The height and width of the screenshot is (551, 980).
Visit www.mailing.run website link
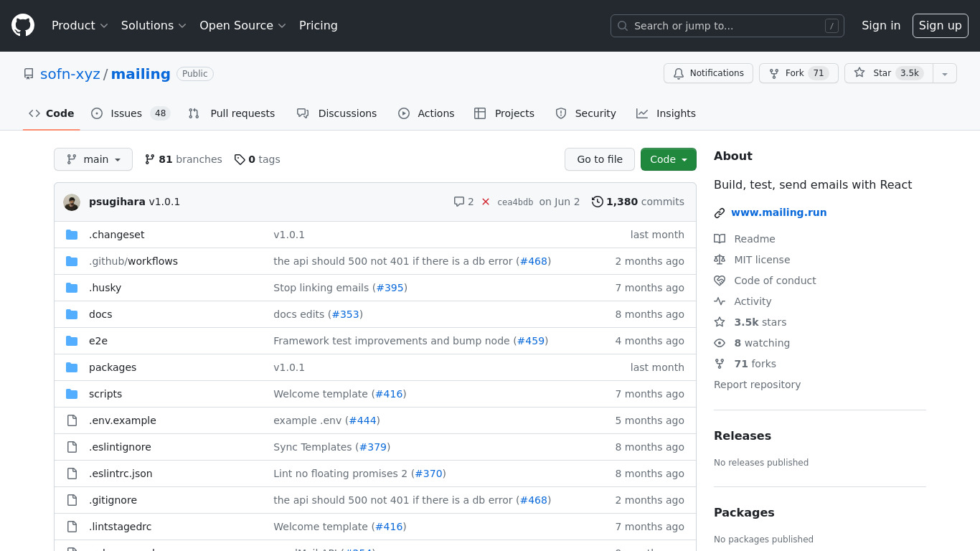[x=778, y=212]
